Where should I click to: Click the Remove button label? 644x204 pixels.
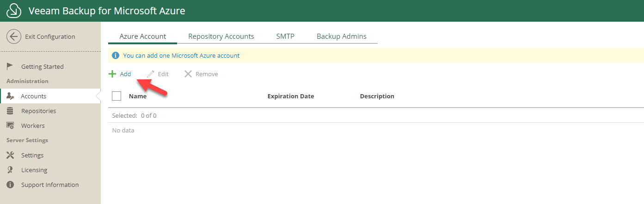point(207,74)
